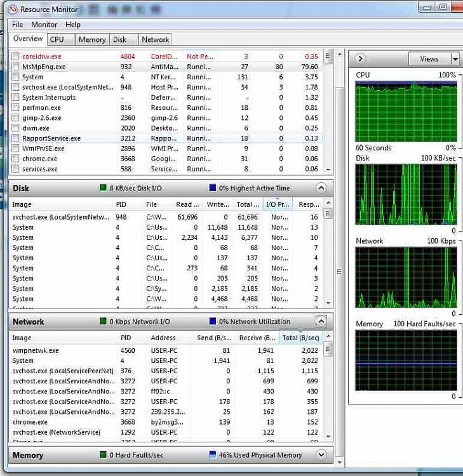
Task: Check the services.exe checkbox
Action: [15, 169]
